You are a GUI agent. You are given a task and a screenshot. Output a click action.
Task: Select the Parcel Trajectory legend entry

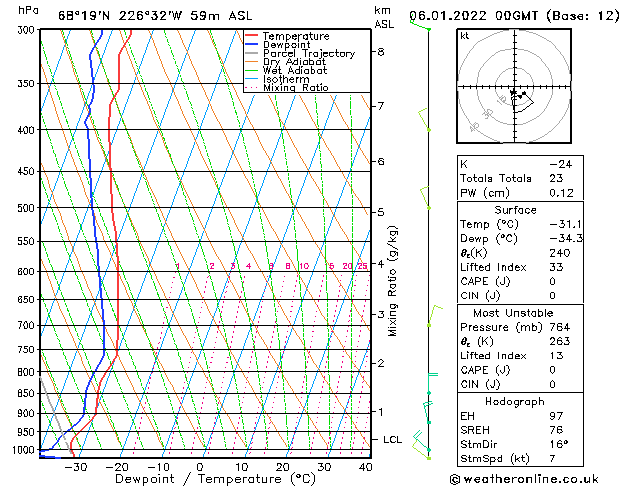pos(300,53)
